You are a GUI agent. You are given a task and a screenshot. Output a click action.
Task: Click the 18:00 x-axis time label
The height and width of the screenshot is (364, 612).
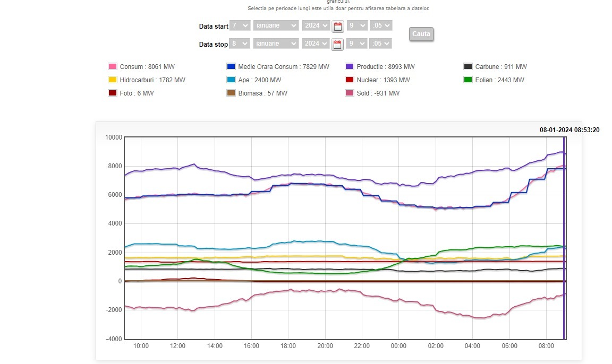tap(288, 345)
